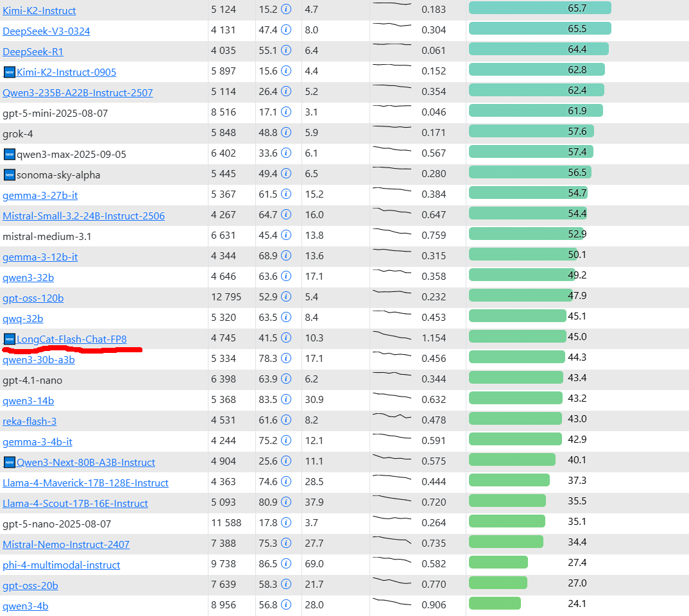The image size is (689, 616).
Task: Click the info icon beside 15.6
Action: (286, 71)
